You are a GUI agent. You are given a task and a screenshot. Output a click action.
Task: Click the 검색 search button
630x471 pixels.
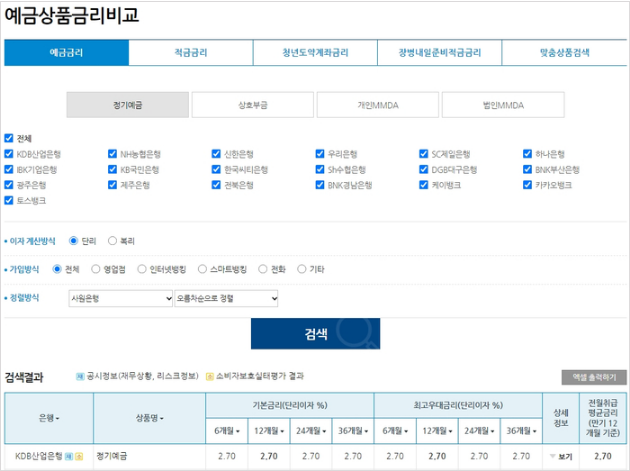(315, 334)
